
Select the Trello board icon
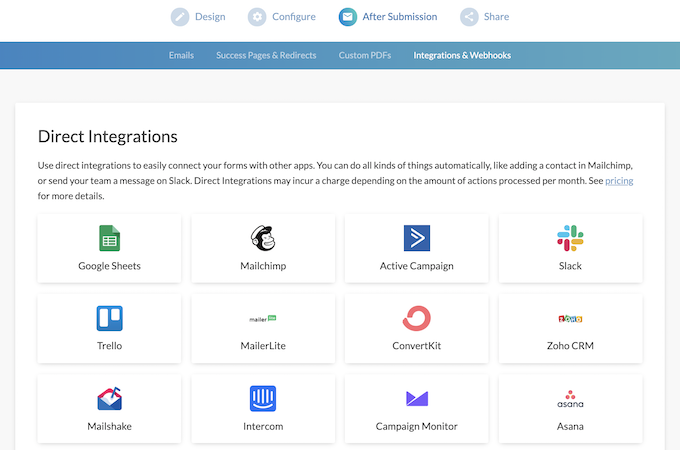109,318
